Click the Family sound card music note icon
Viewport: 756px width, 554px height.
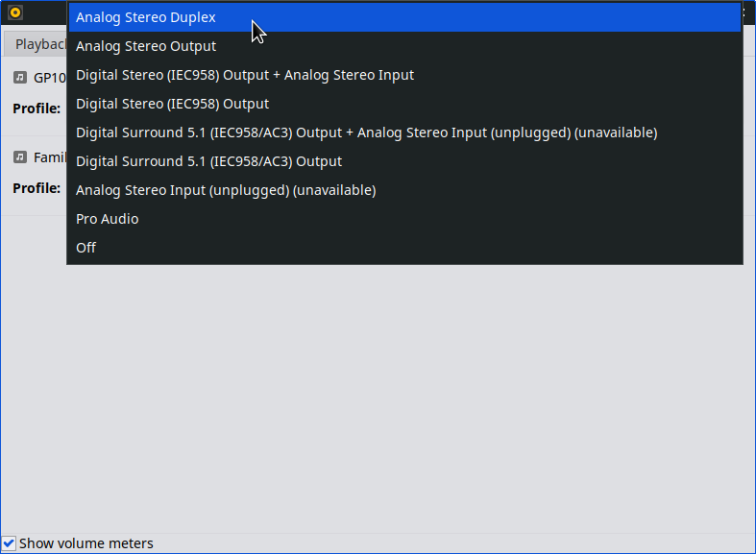(20, 157)
